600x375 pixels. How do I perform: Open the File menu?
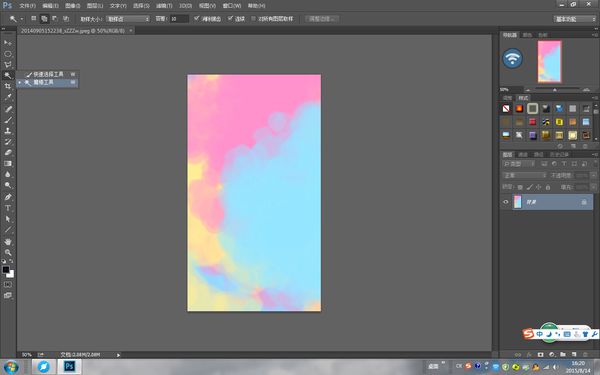tap(27, 6)
